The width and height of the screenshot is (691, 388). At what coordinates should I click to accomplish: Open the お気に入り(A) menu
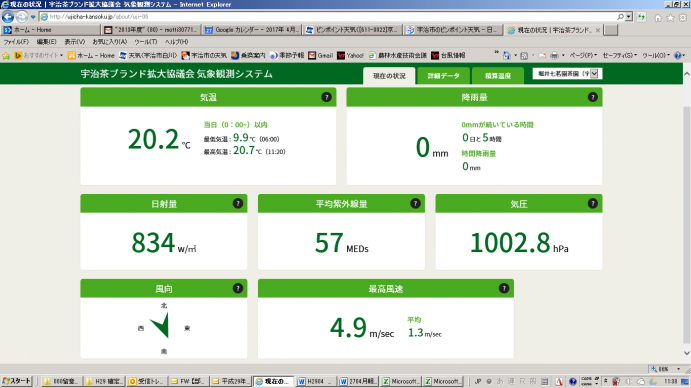coord(110,42)
